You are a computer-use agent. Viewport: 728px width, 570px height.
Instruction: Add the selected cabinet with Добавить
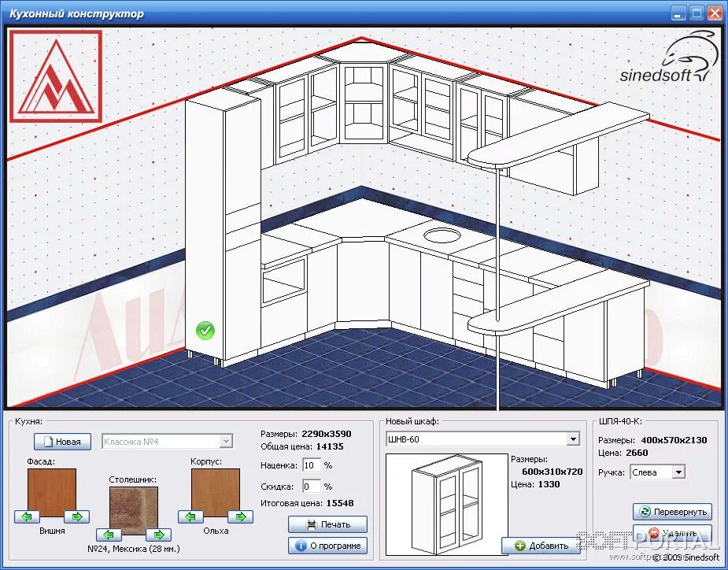541,546
